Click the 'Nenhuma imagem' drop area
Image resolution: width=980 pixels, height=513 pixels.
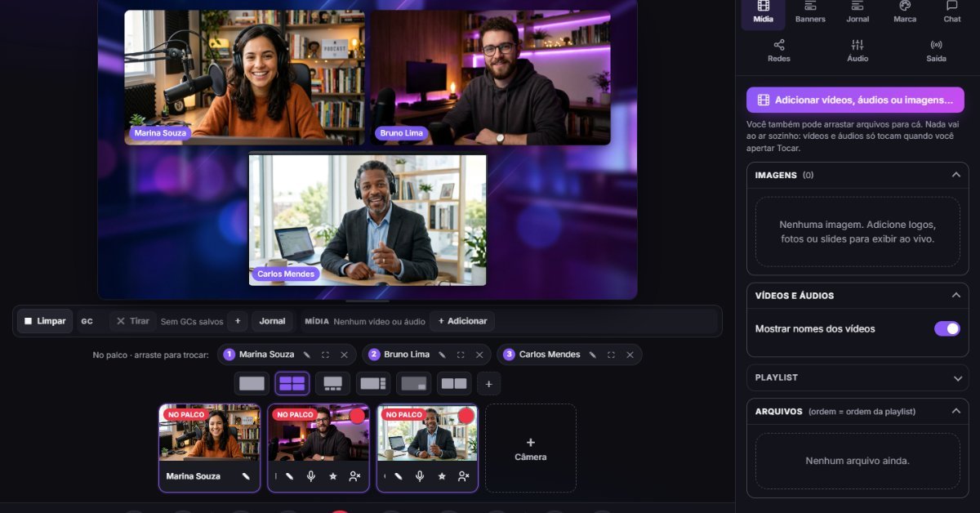point(857,231)
